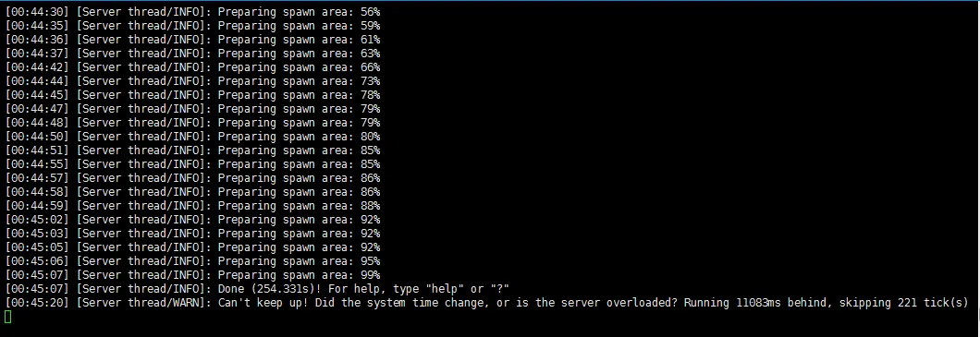Click the green cursor at the prompt

pos(7,317)
